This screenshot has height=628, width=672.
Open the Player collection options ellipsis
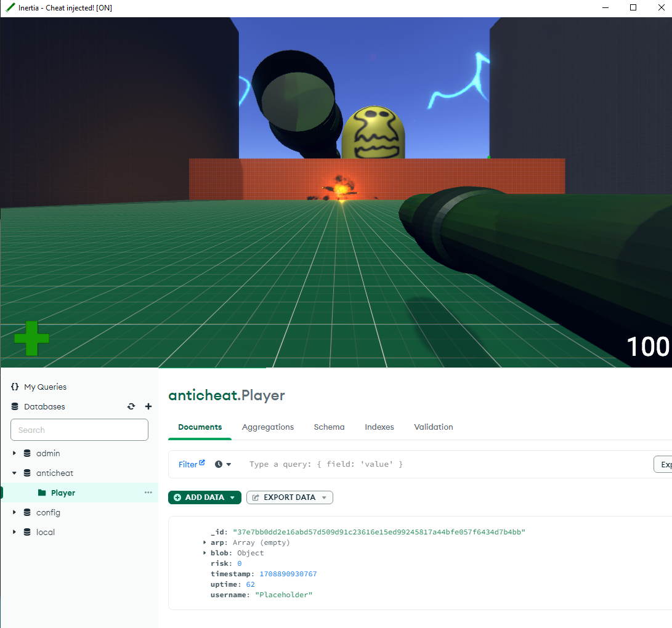[x=148, y=493]
